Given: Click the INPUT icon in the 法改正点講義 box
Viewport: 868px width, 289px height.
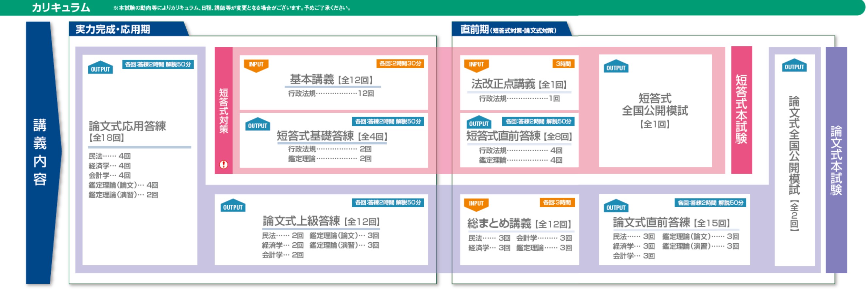Looking at the screenshot, I should click(476, 65).
